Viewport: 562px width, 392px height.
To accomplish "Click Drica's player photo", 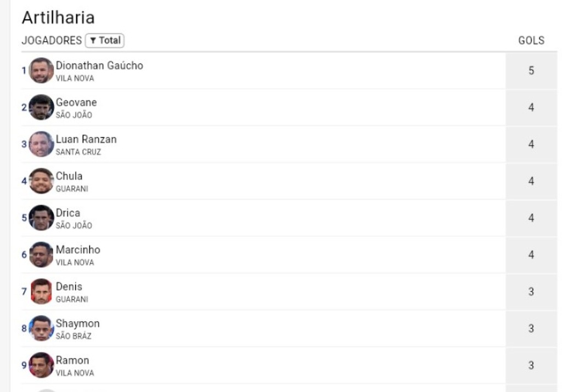I will 41,218.
